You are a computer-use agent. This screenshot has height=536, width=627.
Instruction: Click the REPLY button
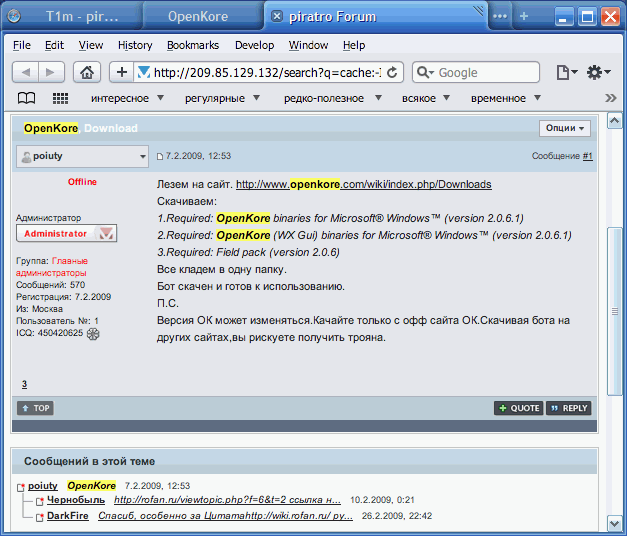click(569, 408)
